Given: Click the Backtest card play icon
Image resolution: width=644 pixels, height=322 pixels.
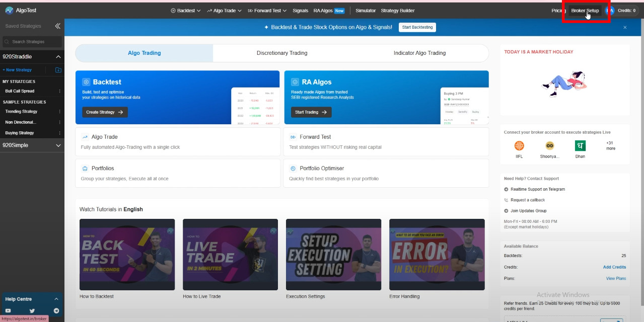Looking at the screenshot, I should tap(86, 82).
